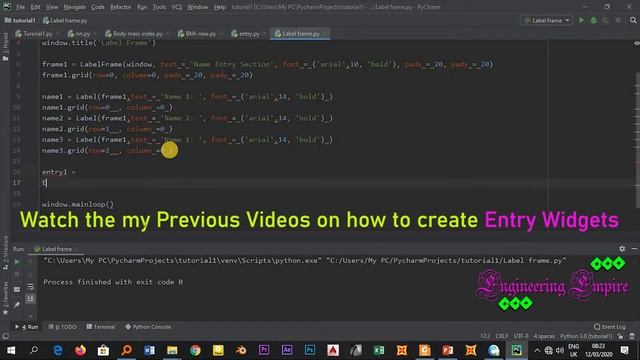Place cursor at line 17 in editor

(294, 183)
